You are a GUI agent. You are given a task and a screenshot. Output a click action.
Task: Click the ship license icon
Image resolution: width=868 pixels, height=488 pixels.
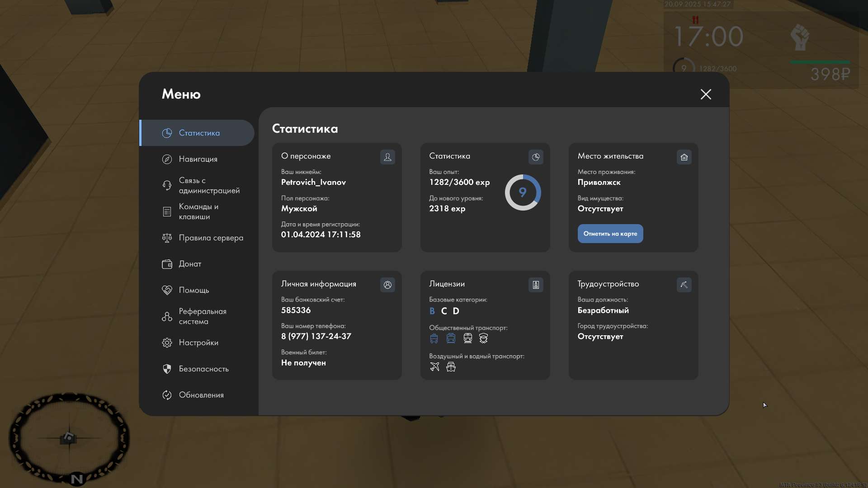click(451, 366)
